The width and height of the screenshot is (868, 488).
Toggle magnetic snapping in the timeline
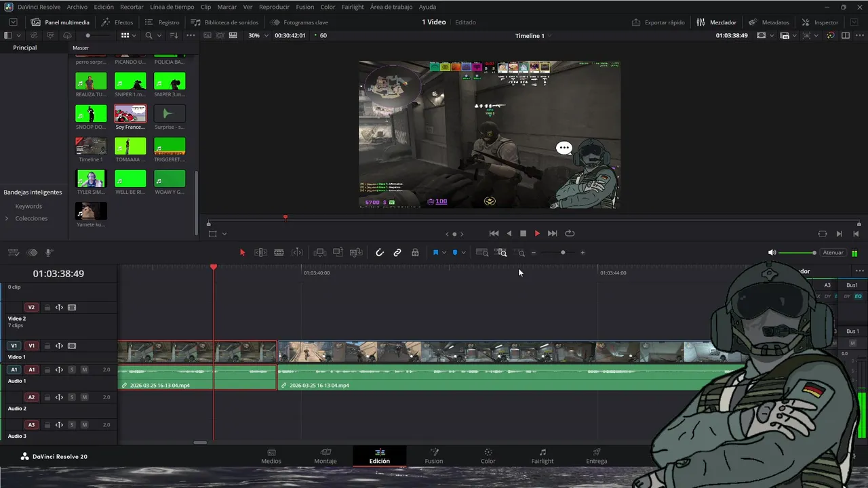point(380,253)
